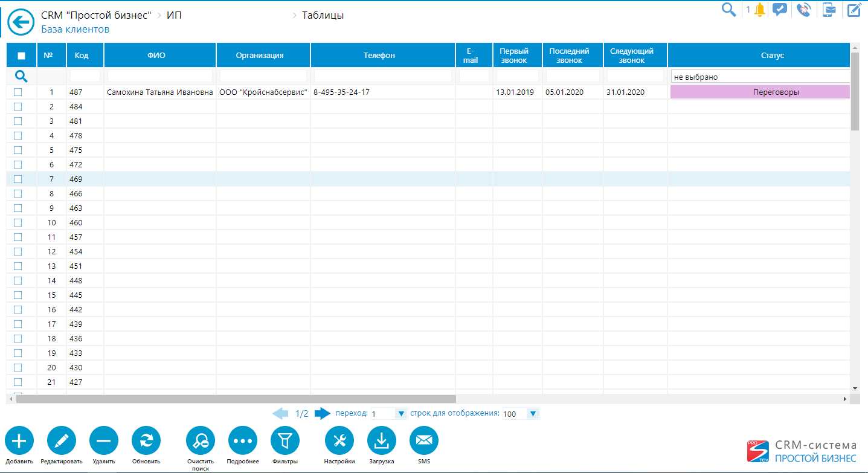Image resolution: width=868 pixels, height=473 pixels.
Task: Open the База клиентов link
Action: 75,29
